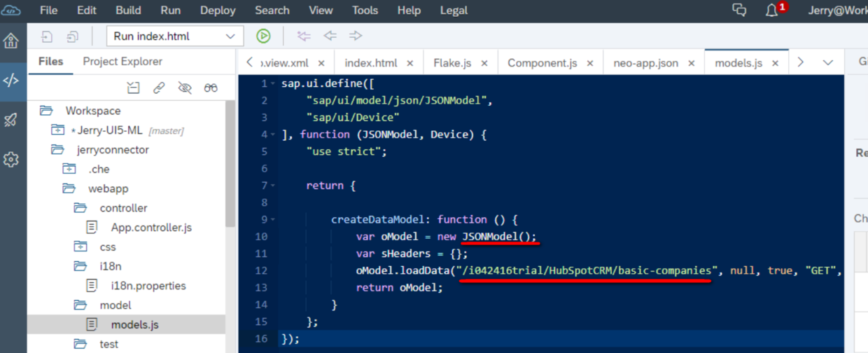Collapse the model folder
868x353 pixels.
pyautogui.click(x=81, y=305)
